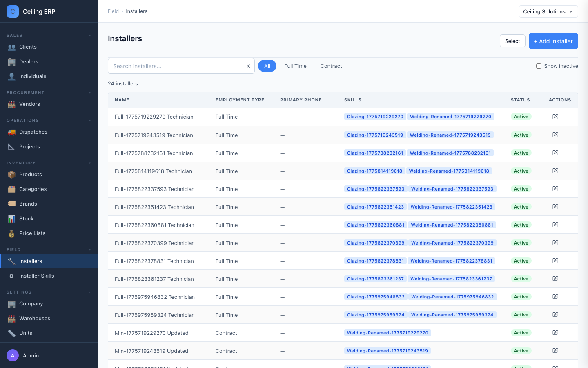Go to Warehouses
Image resolution: width=588 pixels, height=368 pixels.
click(x=49, y=319)
